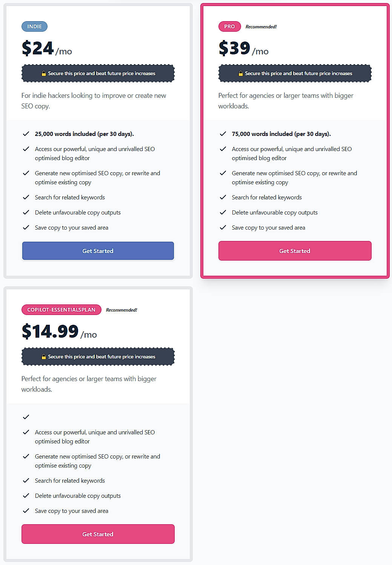
Task: Select the INDIE plan badge
Action: [x=34, y=26]
